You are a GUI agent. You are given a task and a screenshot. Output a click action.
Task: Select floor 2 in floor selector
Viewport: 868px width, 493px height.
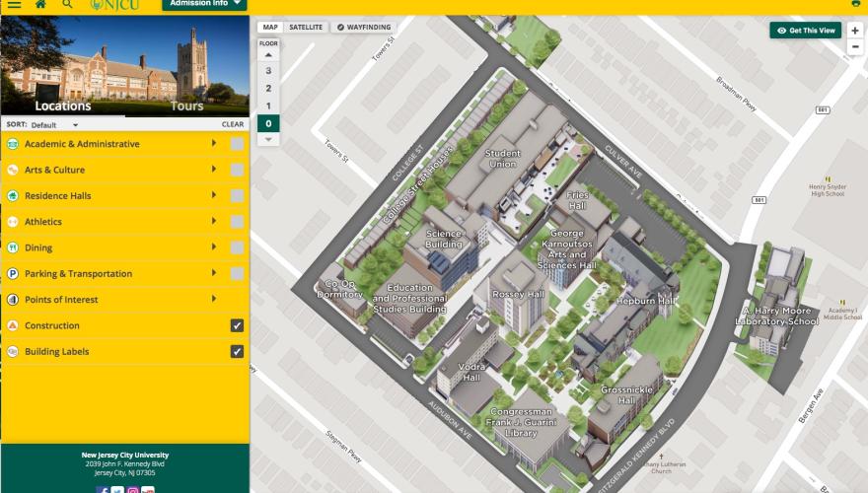[x=268, y=88]
